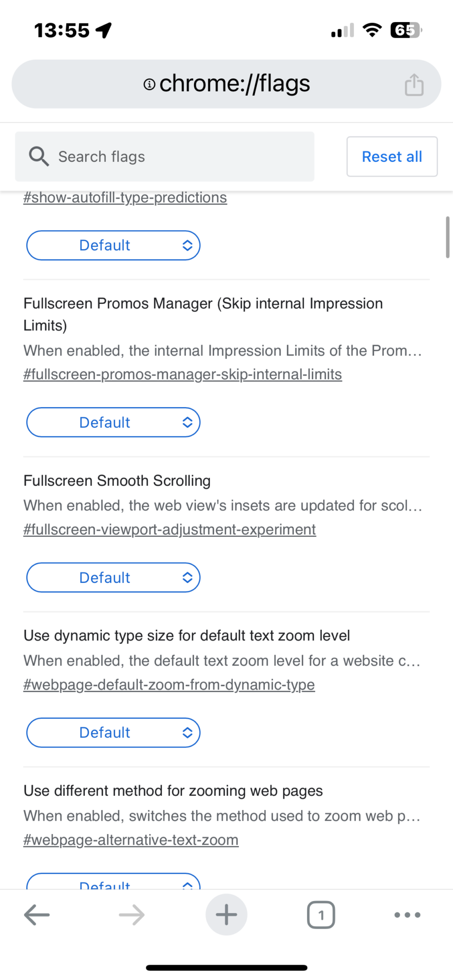Open a new tab with the plus icon

coord(226,914)
